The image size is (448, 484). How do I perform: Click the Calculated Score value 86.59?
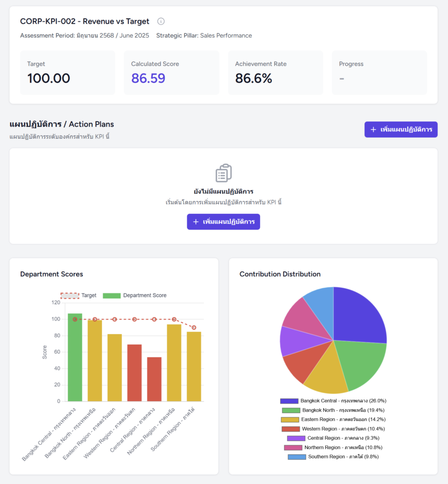click(148, 78)
